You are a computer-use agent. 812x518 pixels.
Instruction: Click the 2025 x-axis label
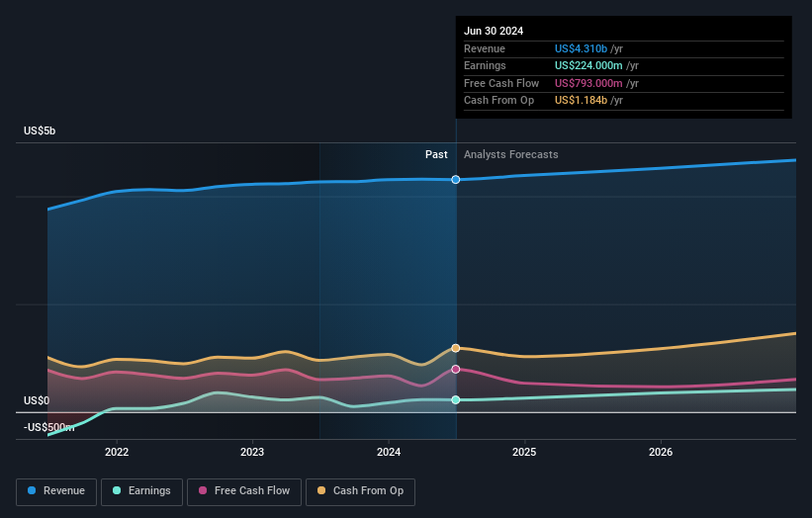click(x=524, y=452)
